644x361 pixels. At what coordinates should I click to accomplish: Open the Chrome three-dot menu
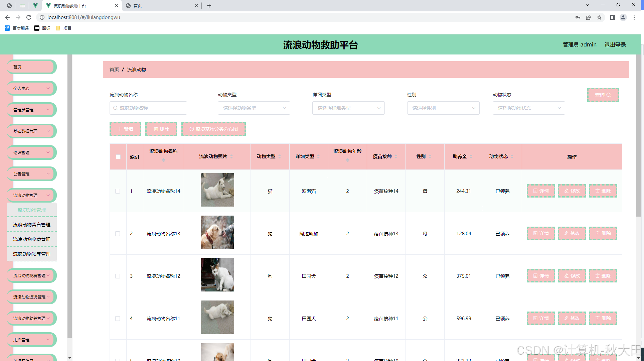[634, 17]
